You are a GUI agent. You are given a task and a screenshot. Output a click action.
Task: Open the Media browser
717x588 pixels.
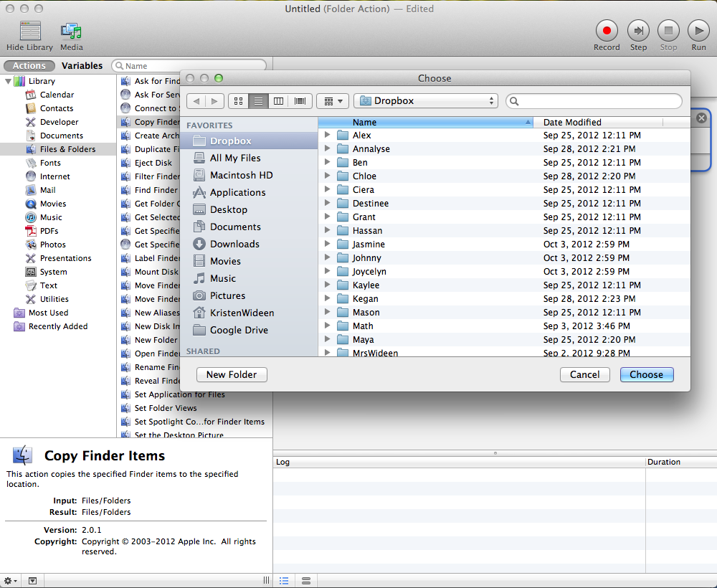point(71,31)
